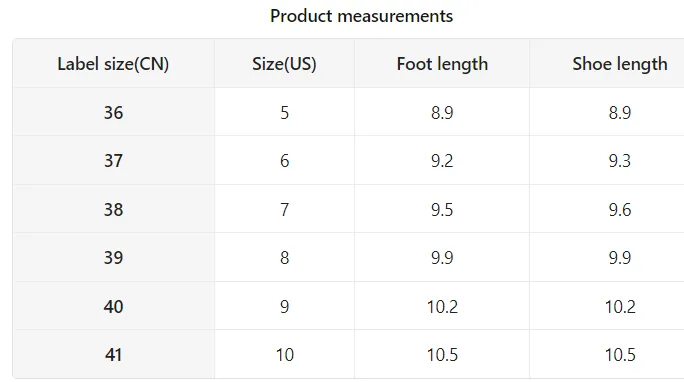Select label size 41 cell
Screen dimensions: 684x382
click(113, 355)
